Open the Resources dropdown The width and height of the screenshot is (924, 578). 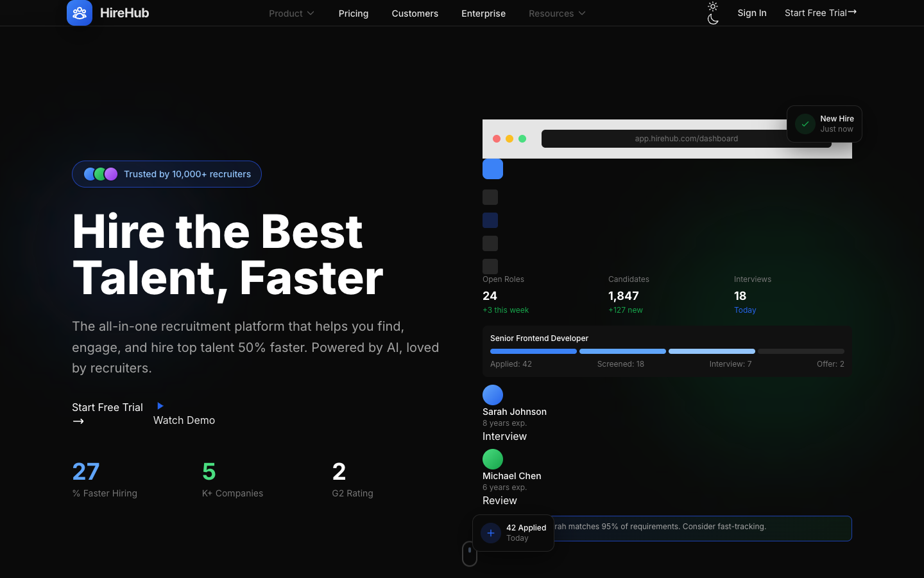[556, 13]
